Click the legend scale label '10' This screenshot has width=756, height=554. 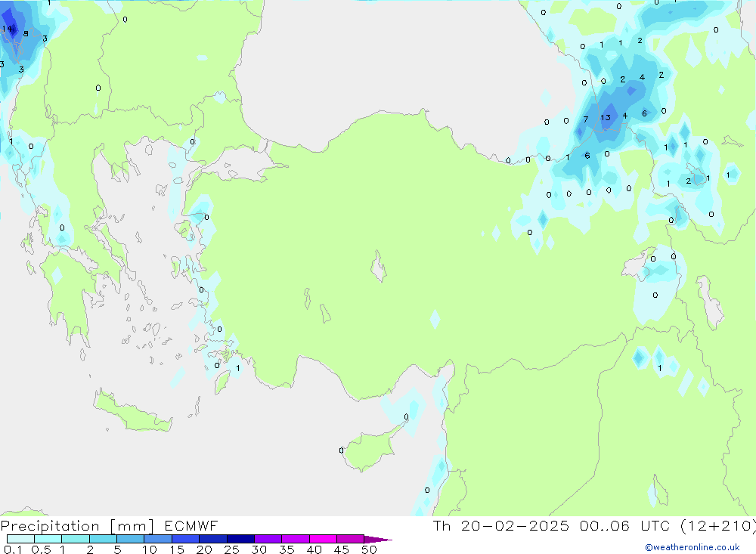[150, 549]
